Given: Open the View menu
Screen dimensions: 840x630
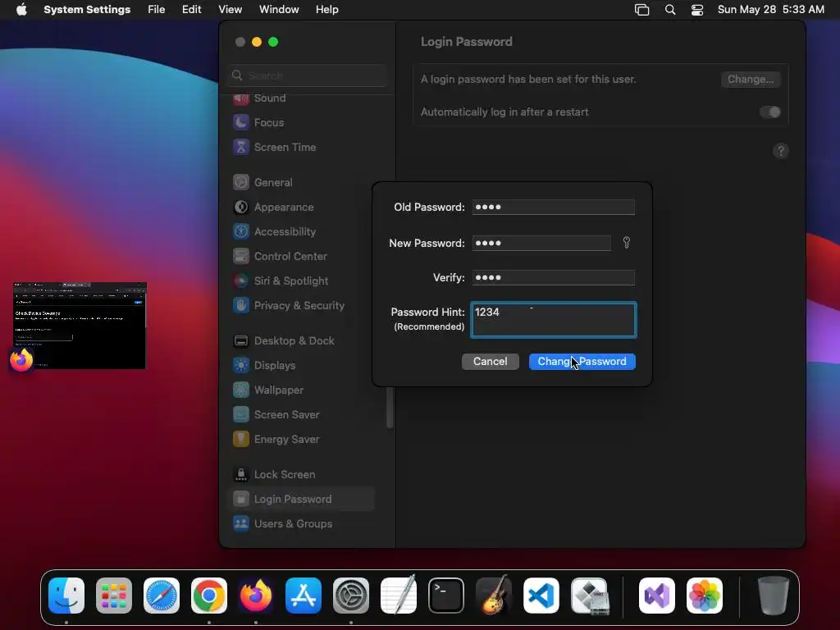Looking at the screenshot, I should tap(230, 10).
